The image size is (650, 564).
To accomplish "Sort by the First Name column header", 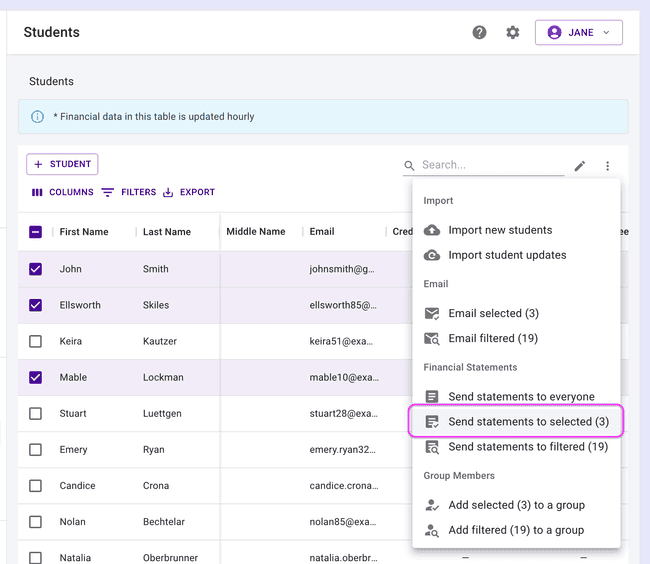I will click(84, 232).
